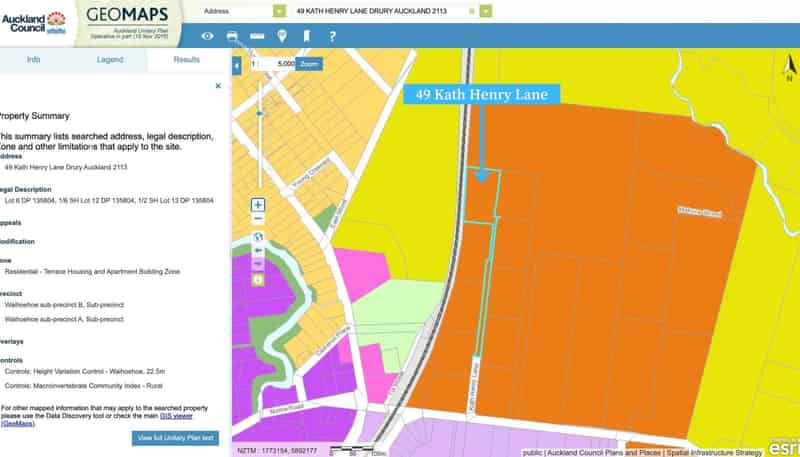Click Macroinvertebrate Community Index control text
Viewport: 800px width, 457px height.
(x=84, y=386)
